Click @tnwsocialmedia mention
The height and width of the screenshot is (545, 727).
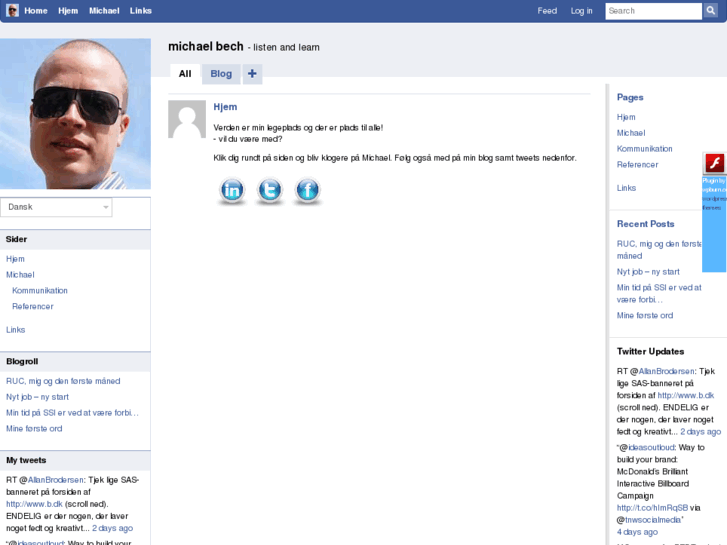[x=653, y=519]
